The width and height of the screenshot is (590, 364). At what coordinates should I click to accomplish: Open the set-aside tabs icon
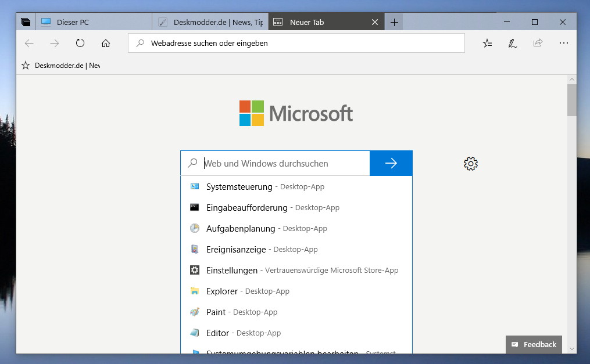(x=26, y=22)
